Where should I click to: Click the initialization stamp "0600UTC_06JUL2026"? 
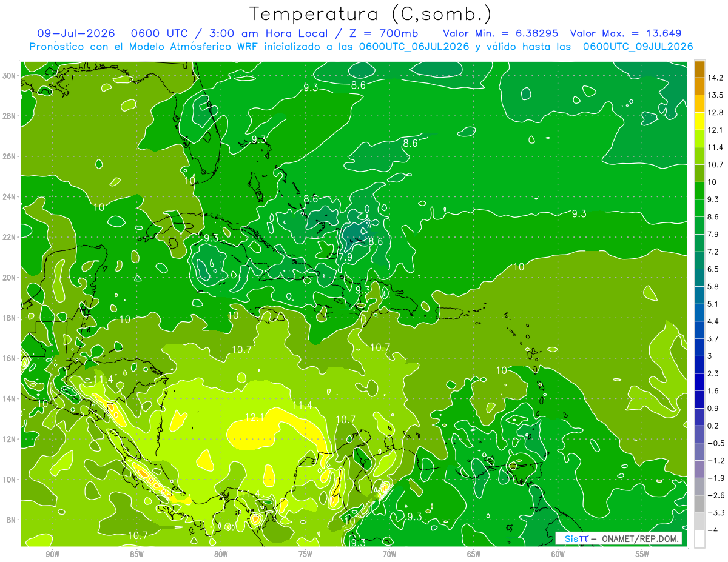(414, 47)
